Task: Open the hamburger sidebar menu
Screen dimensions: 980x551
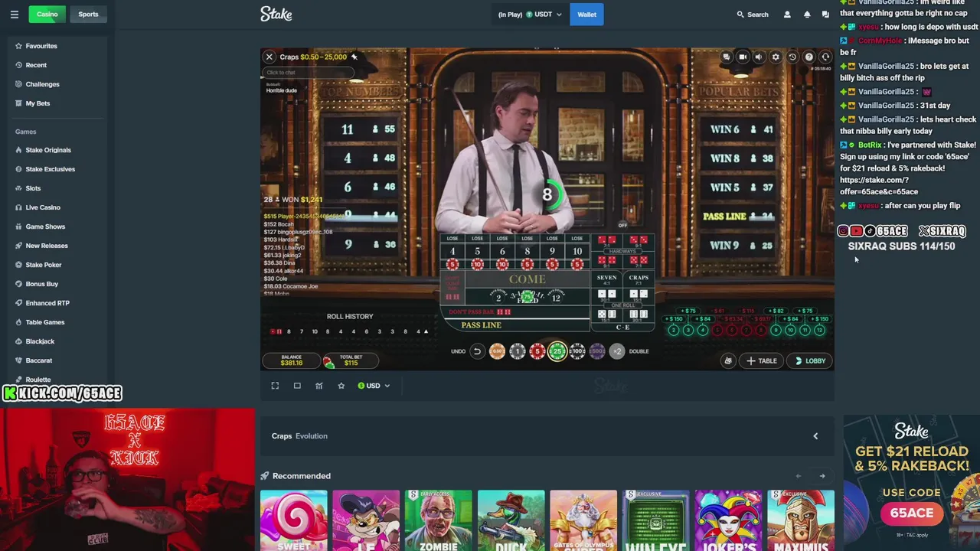Action: pos(14,14)
